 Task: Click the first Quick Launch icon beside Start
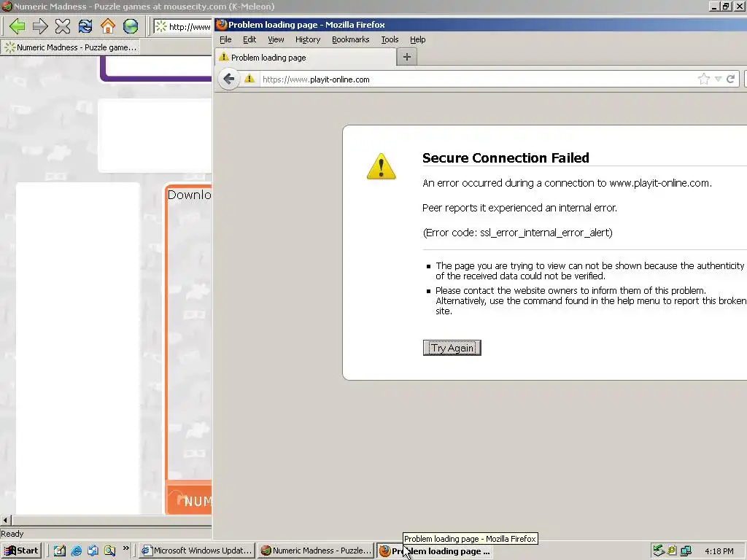point(60,551)
